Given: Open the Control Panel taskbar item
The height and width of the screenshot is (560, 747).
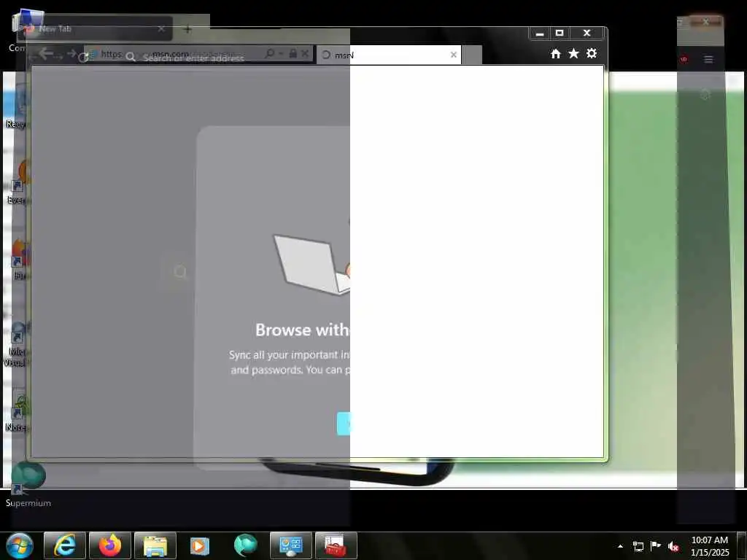Looking at the screenshot, I should coord(291,545).
